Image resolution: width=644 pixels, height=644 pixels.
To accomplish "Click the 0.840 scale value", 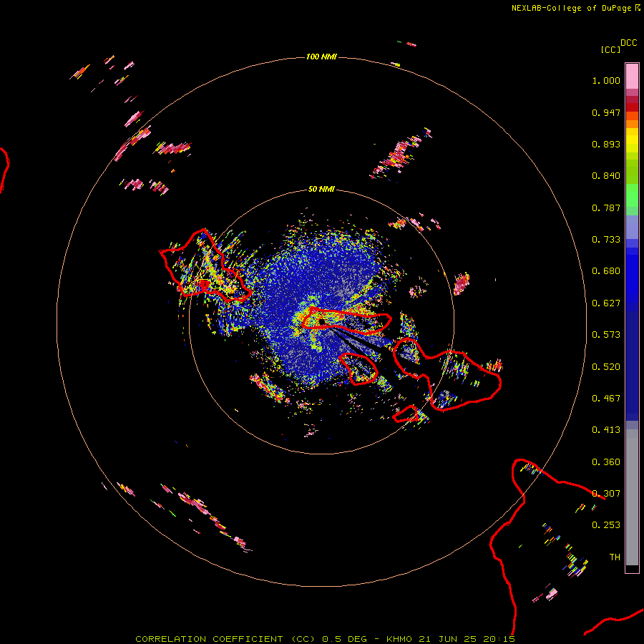I will tap(606, 176).
